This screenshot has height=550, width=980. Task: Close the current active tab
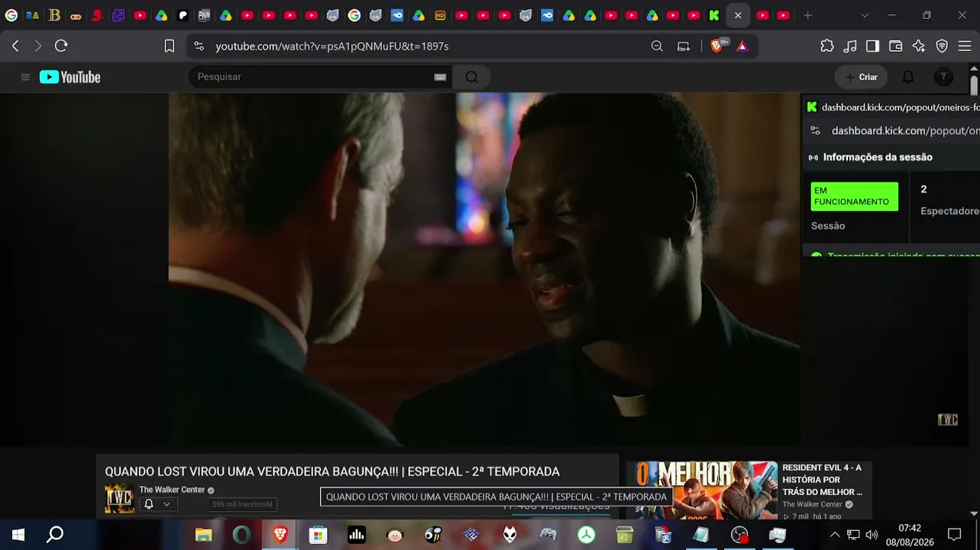click(x=738, y=15)
